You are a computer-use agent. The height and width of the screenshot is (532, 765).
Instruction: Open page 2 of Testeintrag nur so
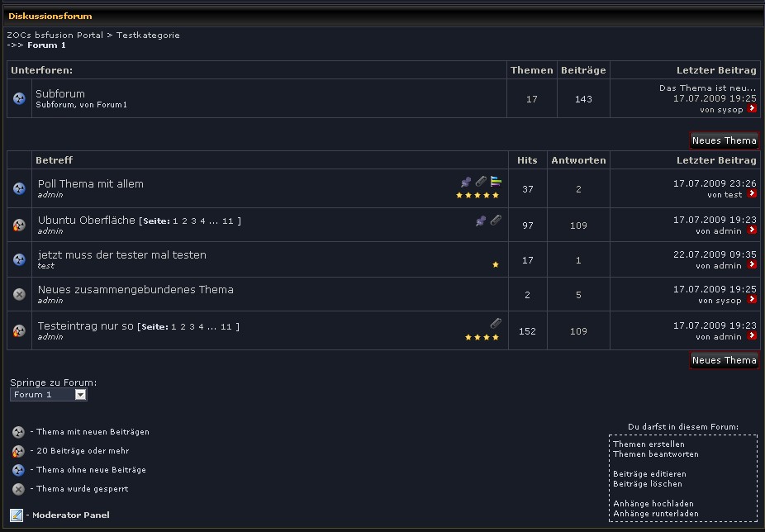click(183, 327)
